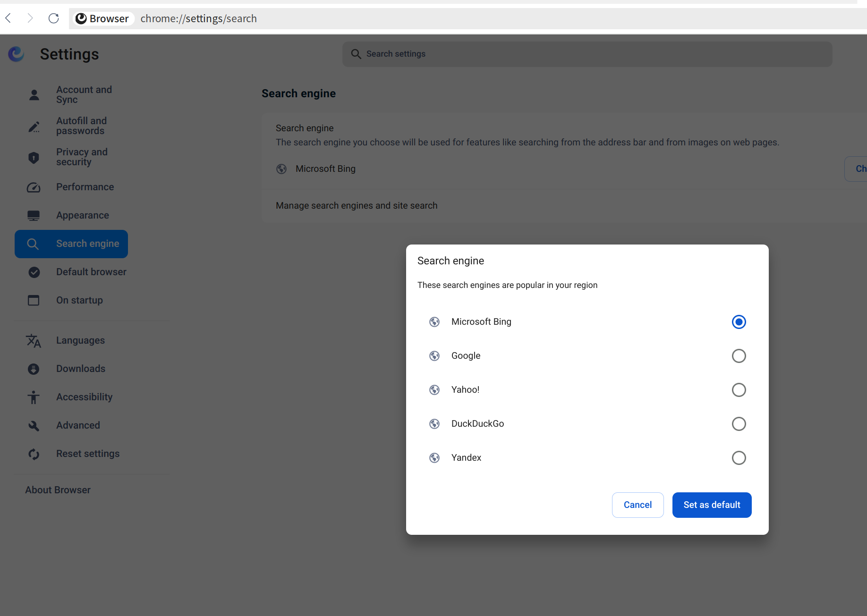Click the Default browser checkmark icon
This screenshot has width=867, height=616.
coord(34,272)
